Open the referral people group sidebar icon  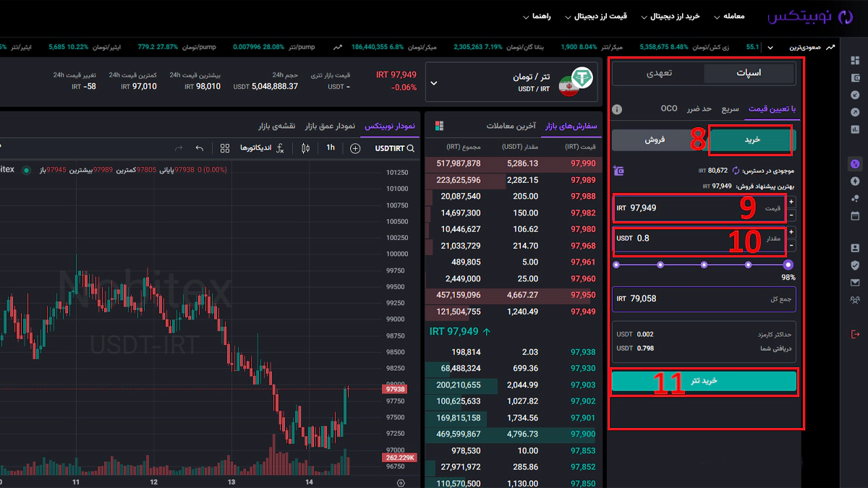pos(855,299)
